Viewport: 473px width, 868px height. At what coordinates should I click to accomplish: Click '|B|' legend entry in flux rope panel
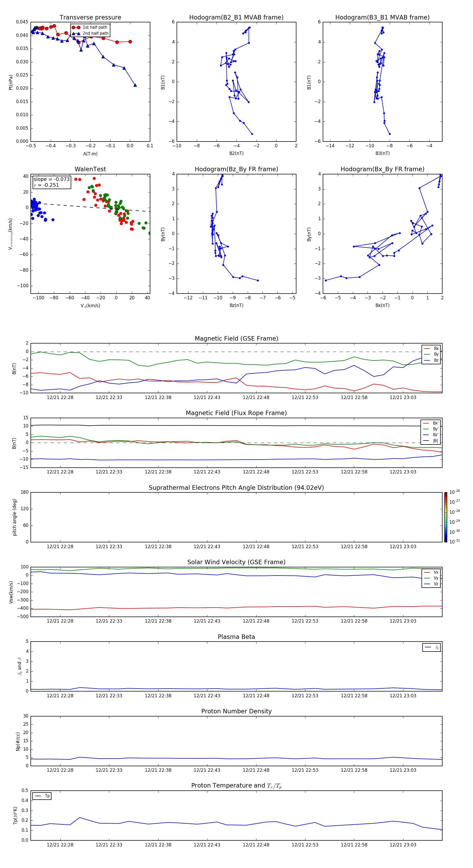(x=431, y=441)
